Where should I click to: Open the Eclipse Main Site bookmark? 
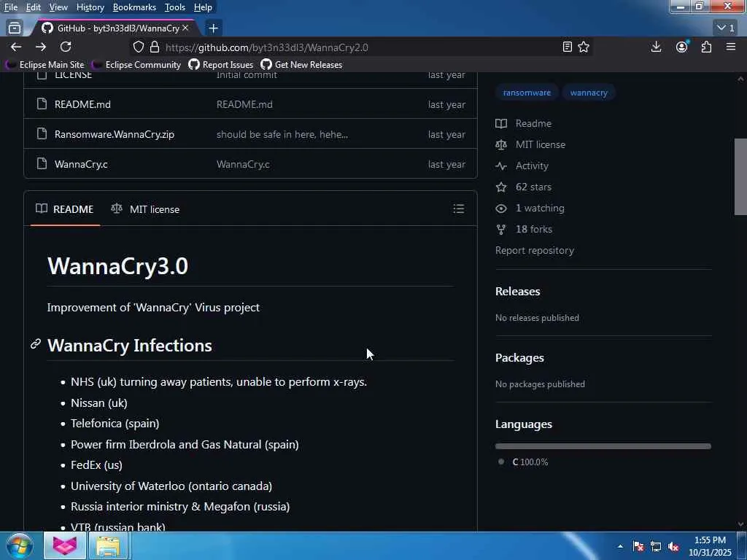coord(46,64)
